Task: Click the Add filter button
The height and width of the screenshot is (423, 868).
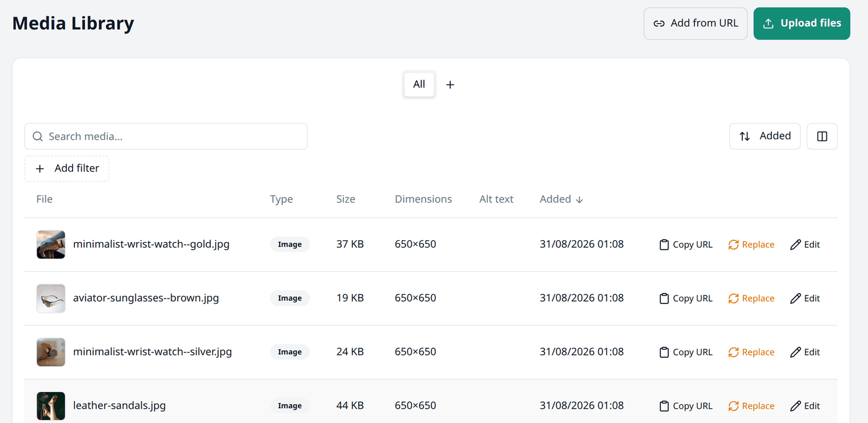Action: click(x=67, y=168)
